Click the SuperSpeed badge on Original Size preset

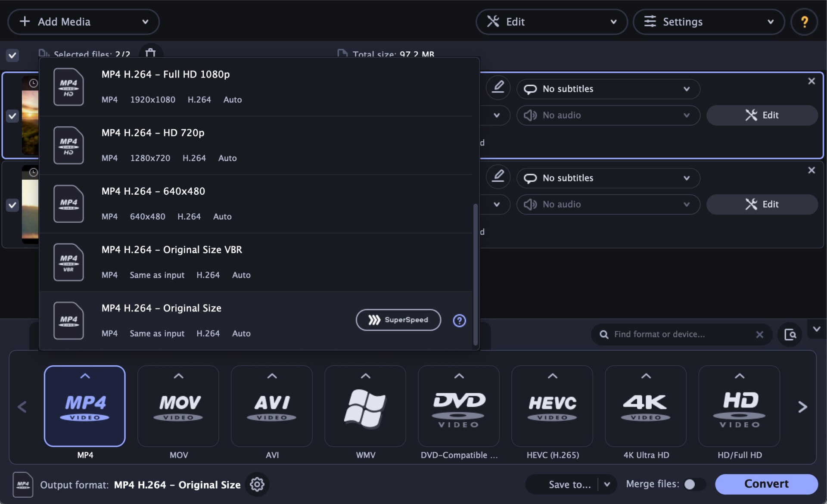click(x=398, y=320)
